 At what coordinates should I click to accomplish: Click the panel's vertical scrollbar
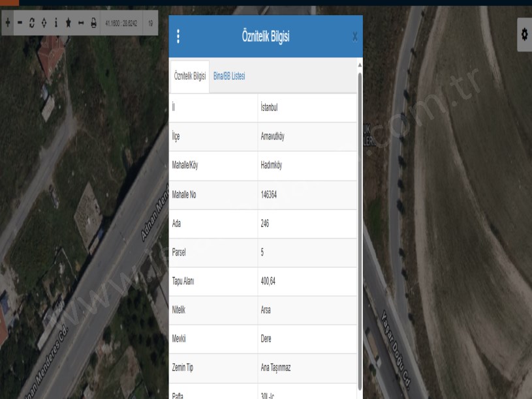tap(359, 228)
